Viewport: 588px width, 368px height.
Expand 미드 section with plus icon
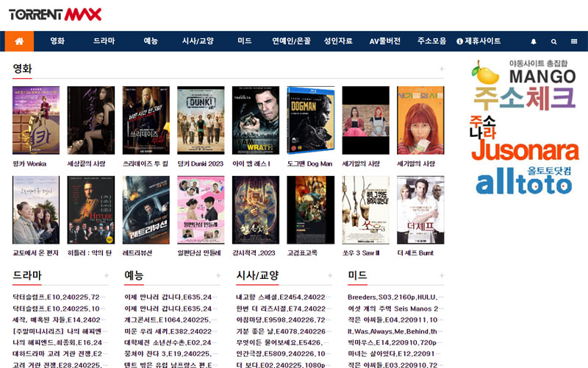coord(442,275)
